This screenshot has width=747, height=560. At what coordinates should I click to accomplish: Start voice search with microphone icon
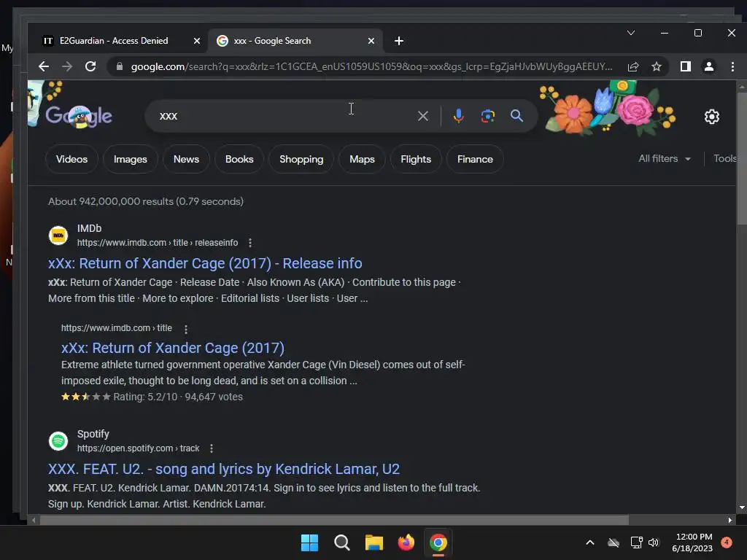pos(458,116)
